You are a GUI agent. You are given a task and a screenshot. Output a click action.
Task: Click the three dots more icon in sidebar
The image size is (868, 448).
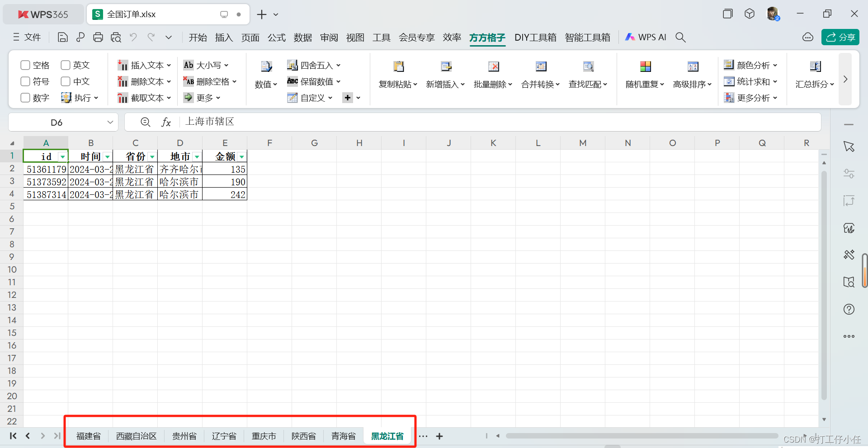849,336
